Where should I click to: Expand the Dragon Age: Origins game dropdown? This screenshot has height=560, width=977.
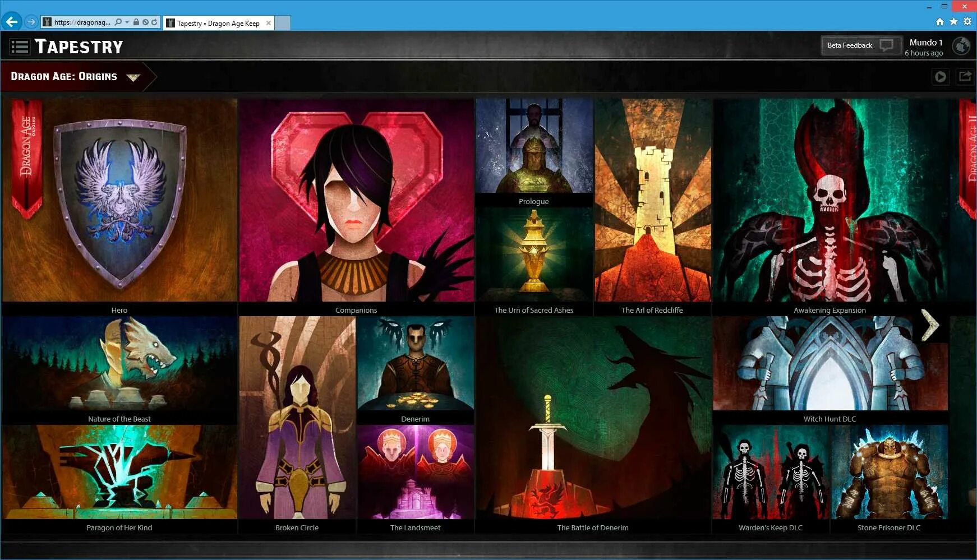pos(133,77)
